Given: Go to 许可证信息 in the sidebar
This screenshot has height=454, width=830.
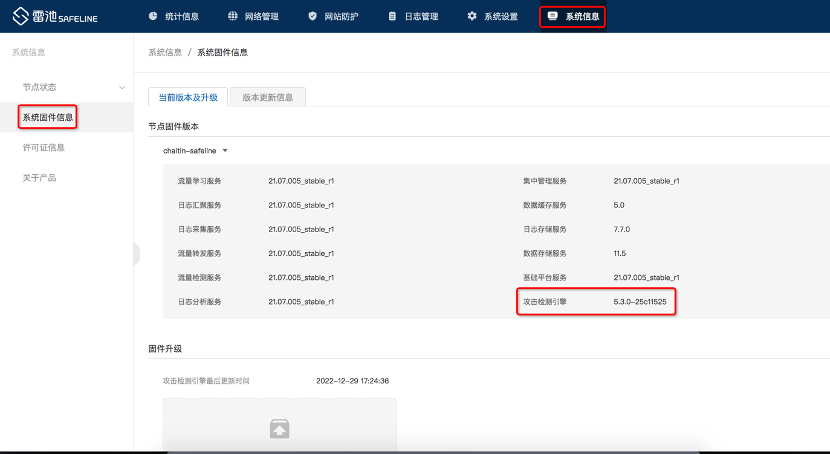Looking at the screenshot, I should click(43, 148).
